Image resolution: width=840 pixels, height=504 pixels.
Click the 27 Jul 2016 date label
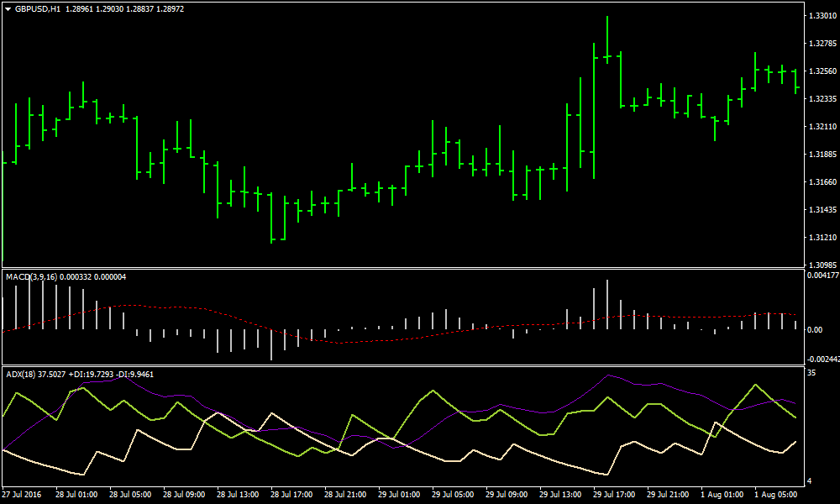click(x=23, y=493)
